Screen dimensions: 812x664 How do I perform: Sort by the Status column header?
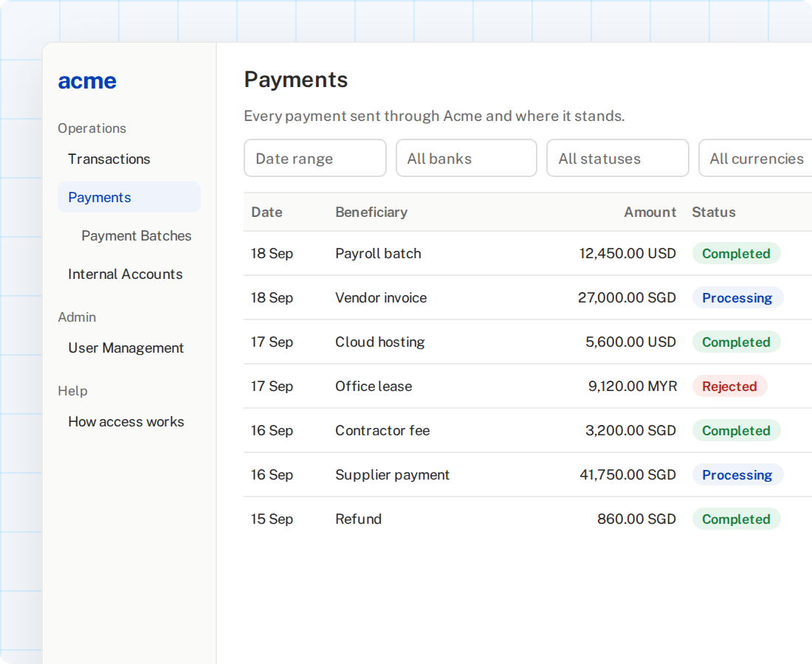tap(714, 212)
